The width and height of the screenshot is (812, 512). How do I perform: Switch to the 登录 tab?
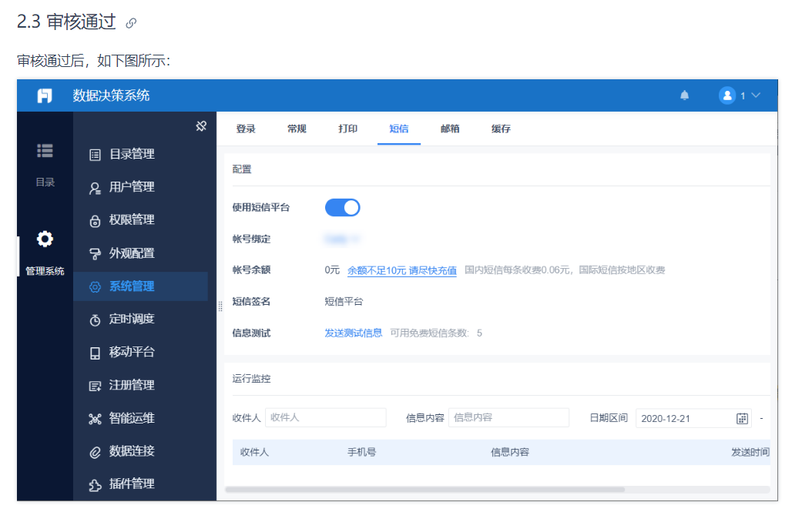[x=246, y=129]
